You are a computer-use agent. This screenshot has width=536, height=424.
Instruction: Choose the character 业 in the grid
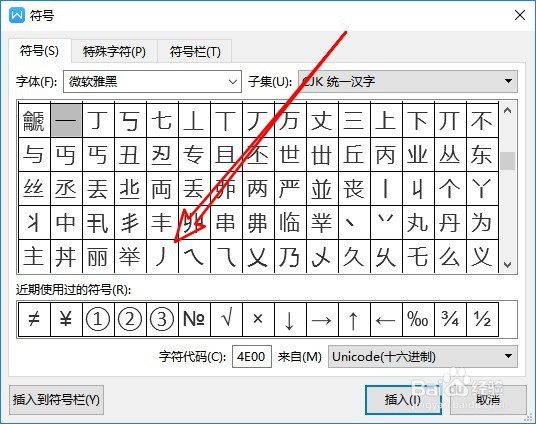pyautogui.click(x=419, y=155)
